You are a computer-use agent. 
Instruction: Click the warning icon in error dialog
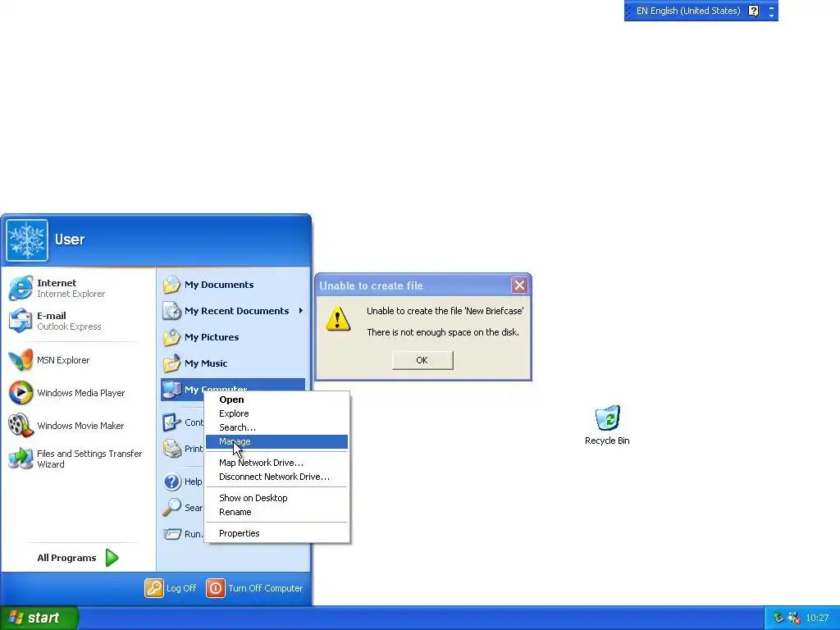(x=338, y=319)
